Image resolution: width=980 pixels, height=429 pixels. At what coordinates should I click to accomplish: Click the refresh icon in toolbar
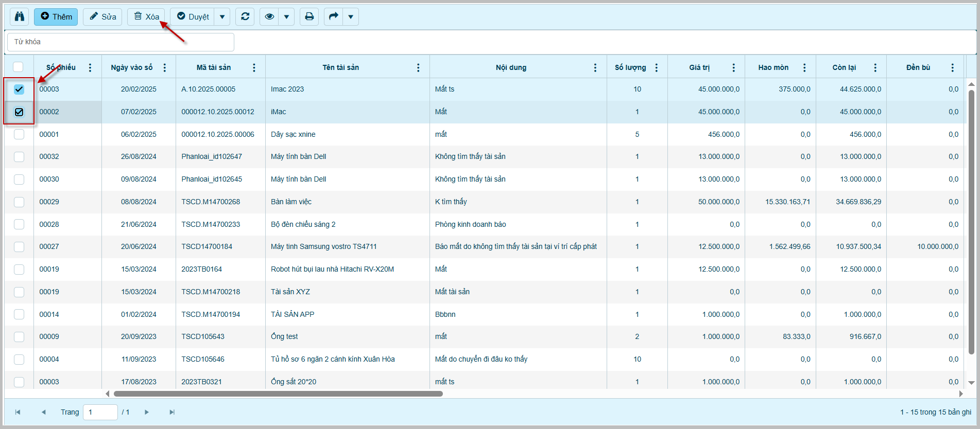(x=245, y=16)
